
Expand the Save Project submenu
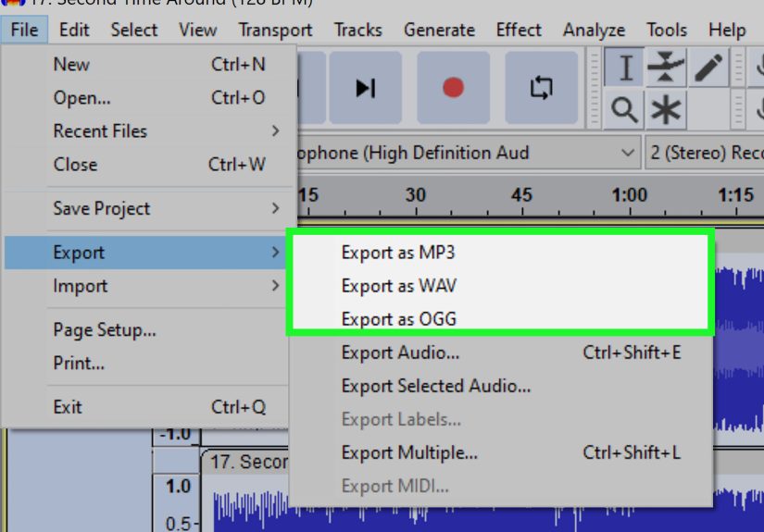pyautogui.click(x=150, y=208)
